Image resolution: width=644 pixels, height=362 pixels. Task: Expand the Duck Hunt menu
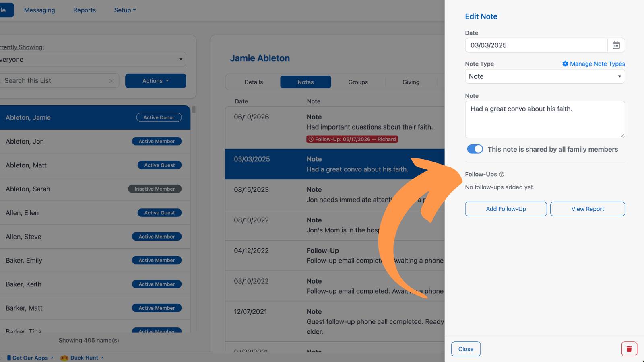pyautogui.click(x=83, y=358)
